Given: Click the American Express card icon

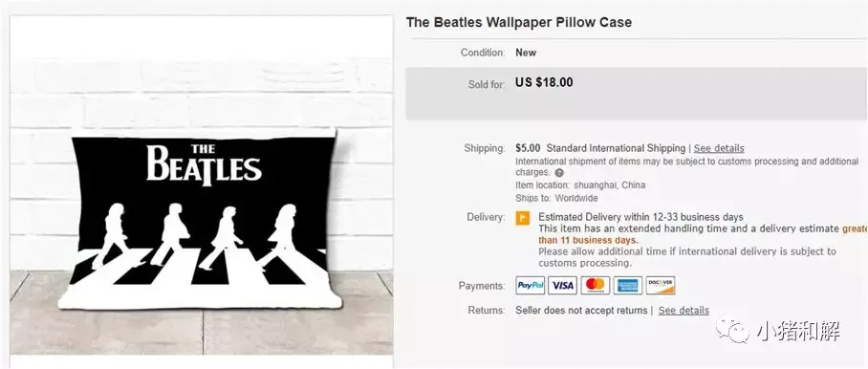Looking at the screenshot, I should [x=628, y=286].
